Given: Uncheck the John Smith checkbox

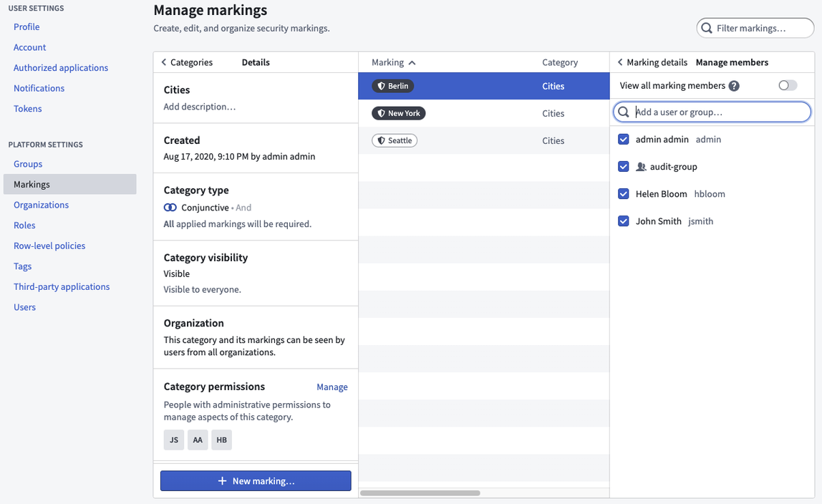Looking at the screenshot, I should pos(624,221).
